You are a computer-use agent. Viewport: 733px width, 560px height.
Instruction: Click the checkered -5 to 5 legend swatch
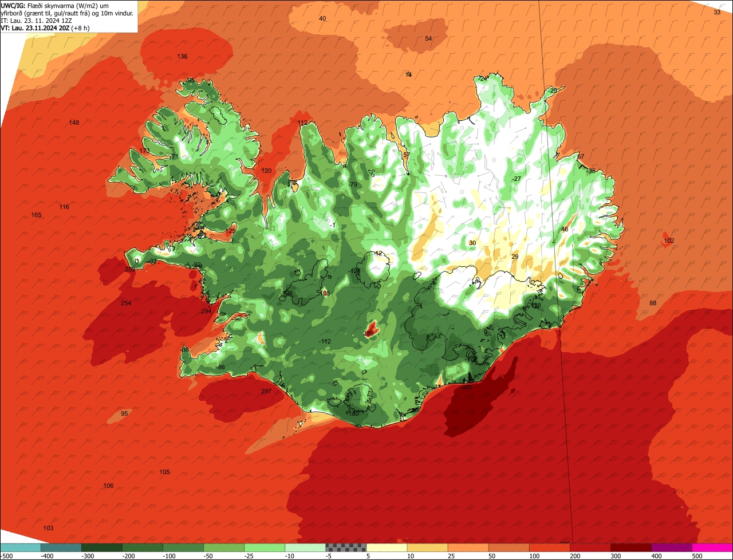click(x=346, y=547)
